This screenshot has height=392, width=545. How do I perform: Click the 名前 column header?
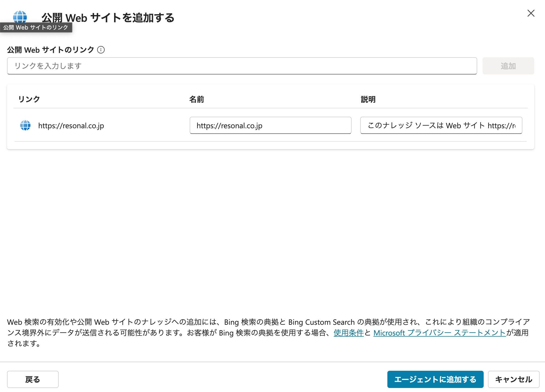[x=196, y=99]
